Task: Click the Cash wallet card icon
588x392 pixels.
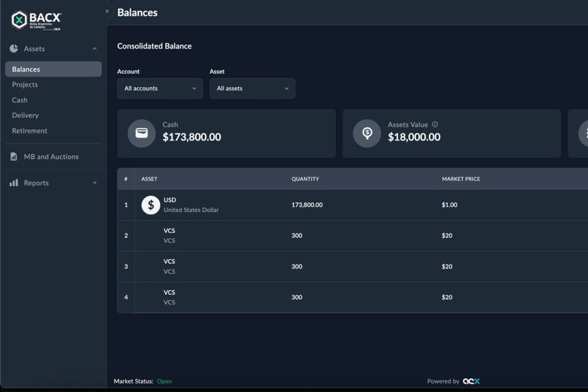Action: (141, 133)
